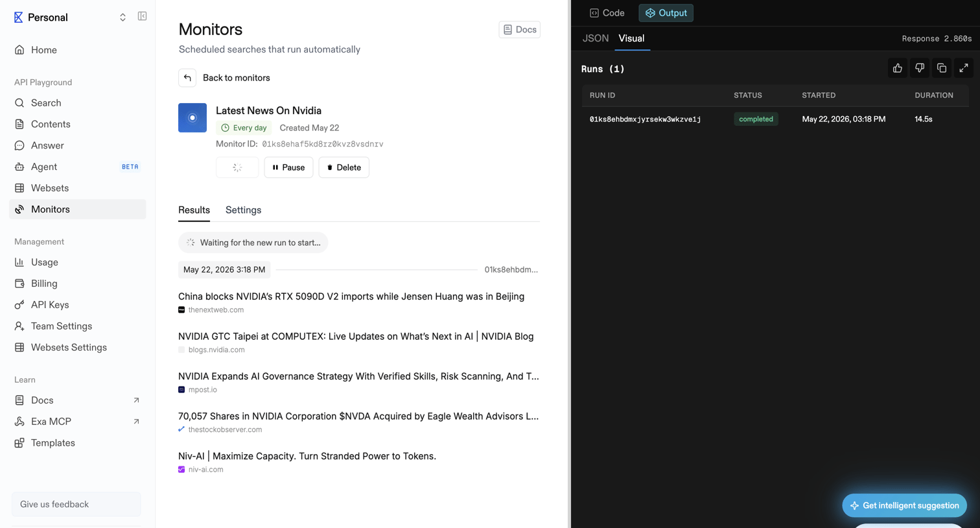
Task: Show the JSON response view
Action: (x=596, y=38)
